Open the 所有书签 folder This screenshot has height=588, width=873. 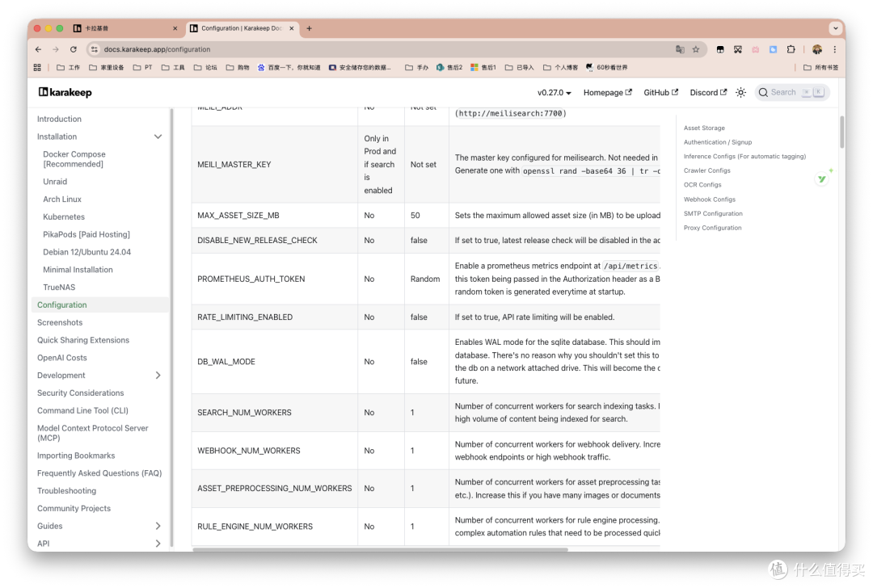coord(820,67)
